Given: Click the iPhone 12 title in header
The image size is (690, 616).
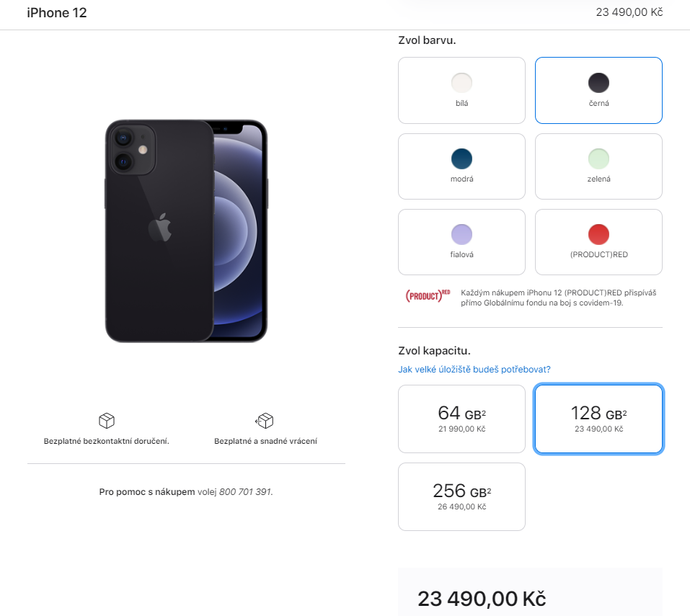Looking at the screenshot, I should point(57,13).
